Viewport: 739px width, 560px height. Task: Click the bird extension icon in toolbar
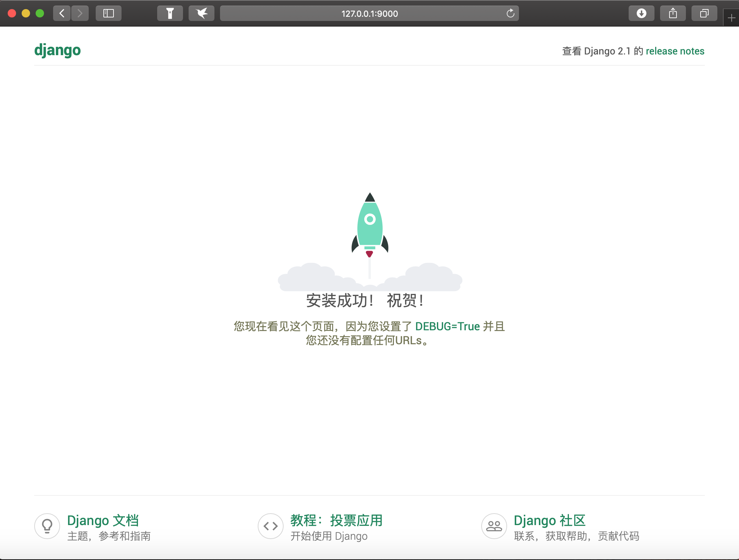click(202, 14)
